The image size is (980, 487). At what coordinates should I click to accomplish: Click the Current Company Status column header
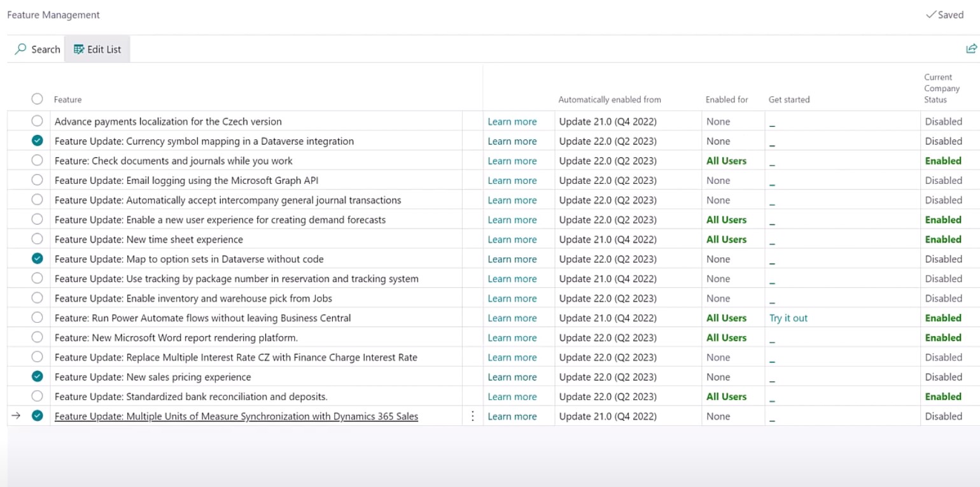tap(942, 88)
